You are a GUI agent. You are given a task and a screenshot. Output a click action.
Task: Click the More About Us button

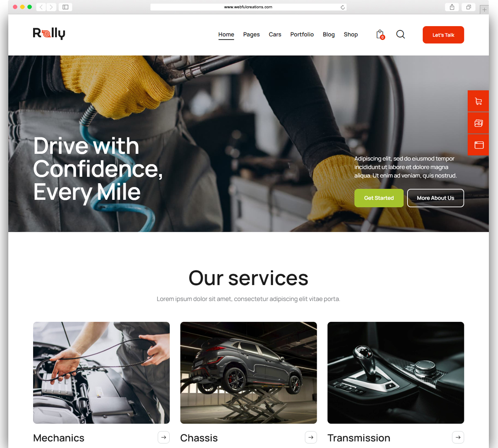pyautogui.click(x=435, y=198)
